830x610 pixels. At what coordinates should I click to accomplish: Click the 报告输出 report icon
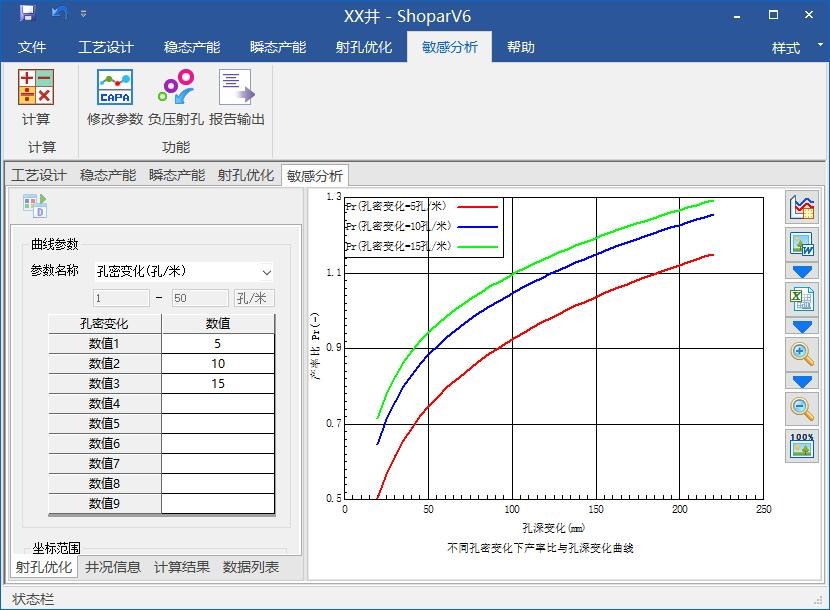[x=237, y=88]
